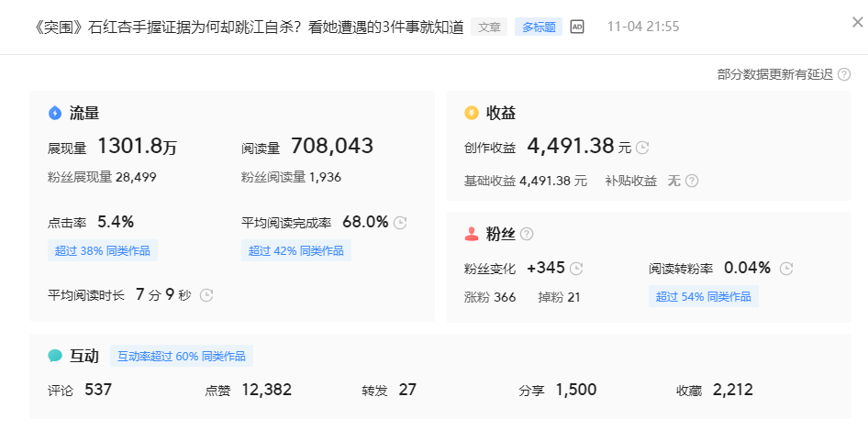Click clock icon after 平均阅读时长 7分9秒
This screenshot has width=868, height=430.
206,295
